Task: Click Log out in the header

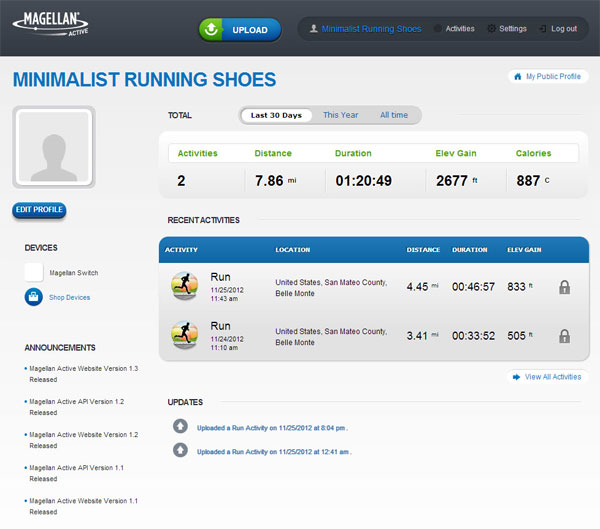Action: (564, 29)
